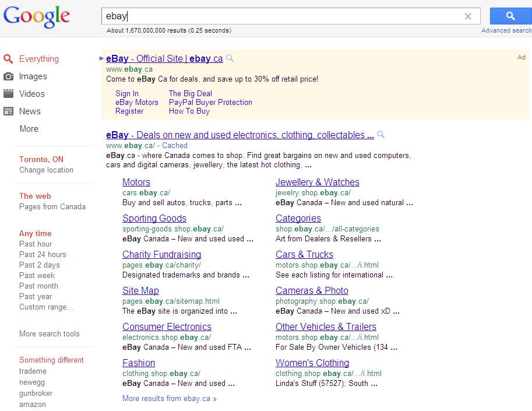Open Categories sitelink
Image resolution: width=532 pixels, height=411 pixels.
coord(298,218)
